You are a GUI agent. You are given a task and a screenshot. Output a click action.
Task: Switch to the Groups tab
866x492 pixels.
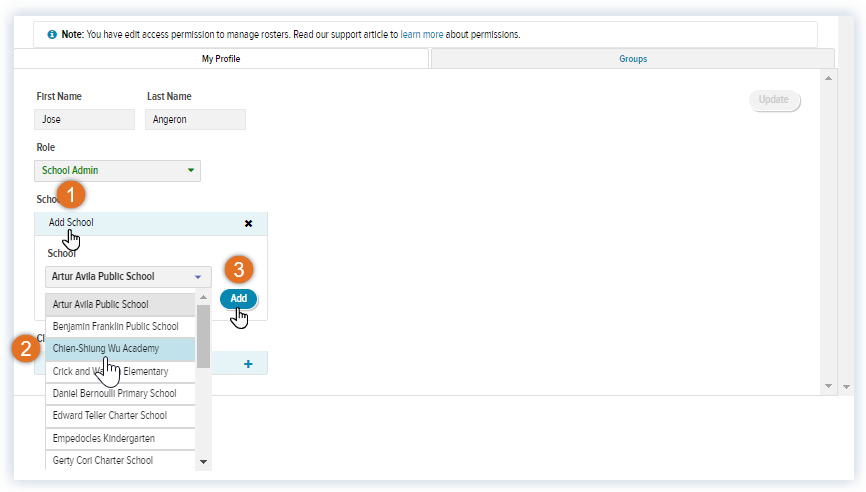click(633, 59)
